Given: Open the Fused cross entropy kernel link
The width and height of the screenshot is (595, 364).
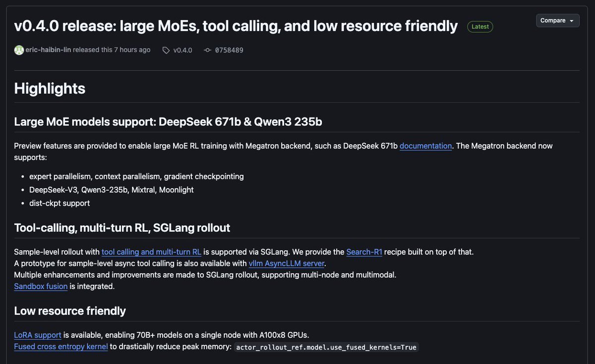Looking at the screenshot, I should (60, 346).
